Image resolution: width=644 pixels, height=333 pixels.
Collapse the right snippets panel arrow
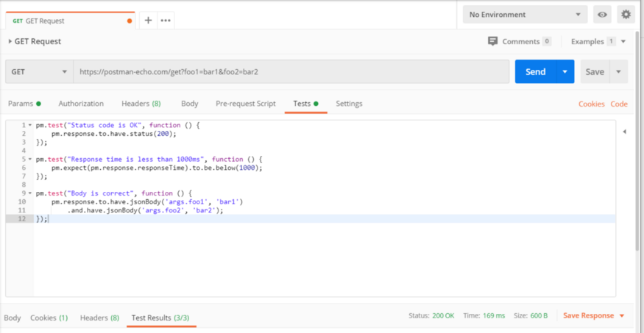[625, 132]
